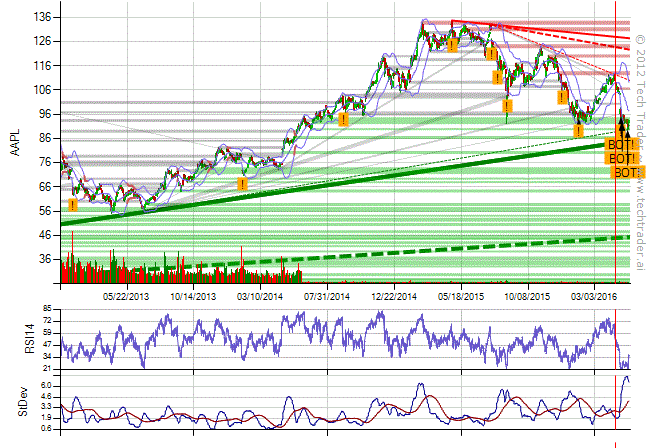Click the StDev indicator label
The height and width of the screenshot is (448, 657).
pos(23,401)
